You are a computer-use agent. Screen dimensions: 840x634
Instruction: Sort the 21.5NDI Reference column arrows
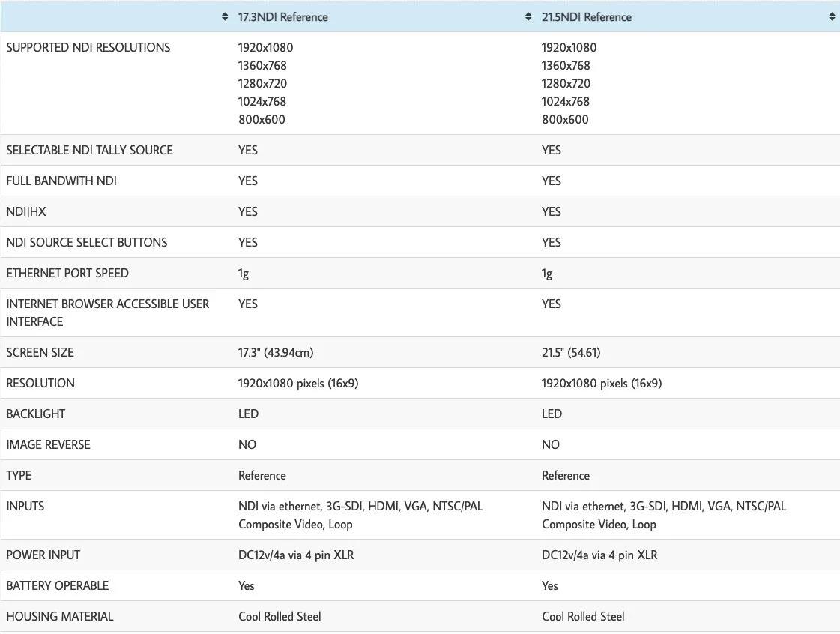pos(832,17)
